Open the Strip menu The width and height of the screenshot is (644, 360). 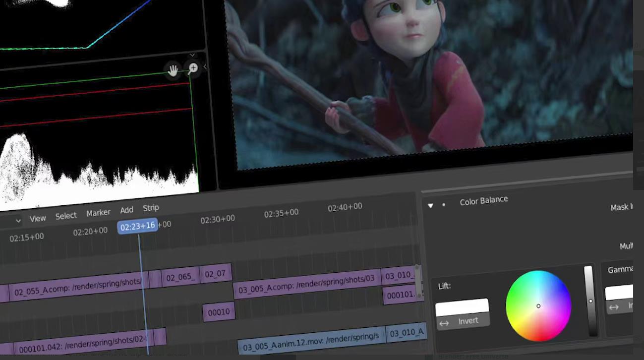coord(151,208)
